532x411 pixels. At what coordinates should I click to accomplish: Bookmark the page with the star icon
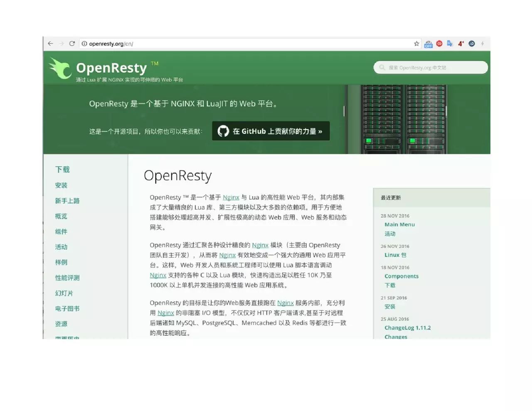click(416, 44)
